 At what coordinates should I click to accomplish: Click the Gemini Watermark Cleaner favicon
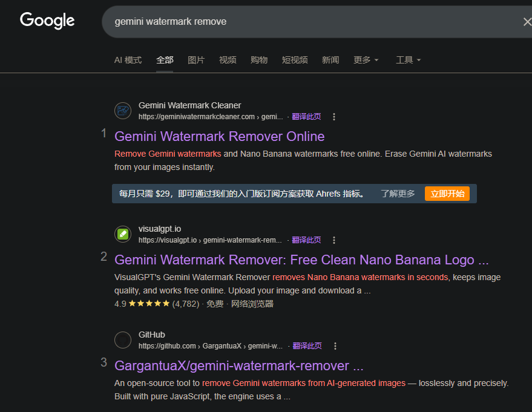pyautogui.click(x=123, y=111)
